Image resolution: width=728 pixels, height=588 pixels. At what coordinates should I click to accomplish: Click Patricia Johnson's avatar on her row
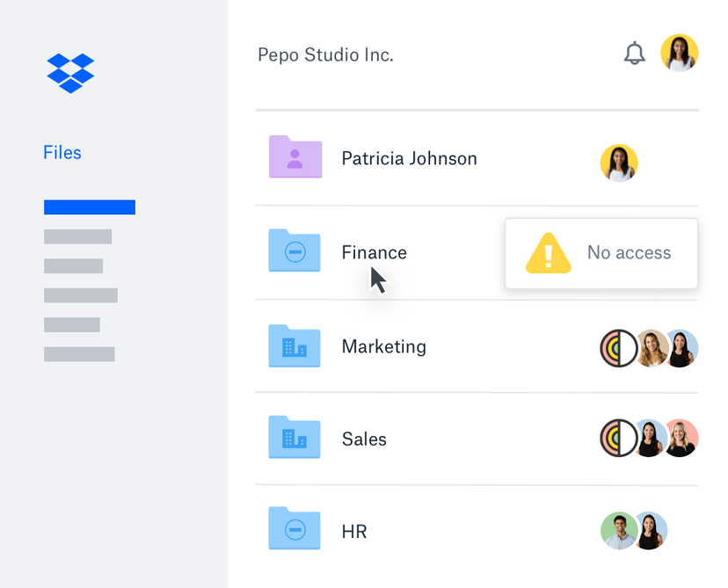(x=619, y=163)
